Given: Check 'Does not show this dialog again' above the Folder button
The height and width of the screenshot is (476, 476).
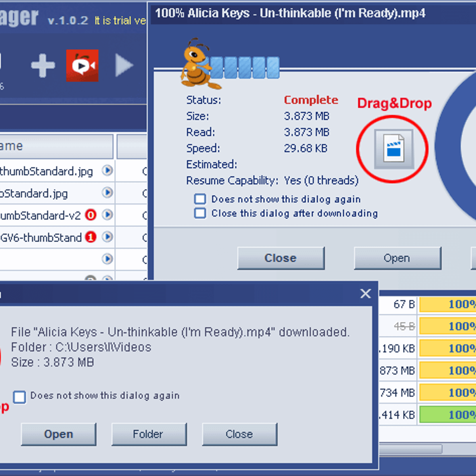Looking at the screenshot, I should click(19, 397).
